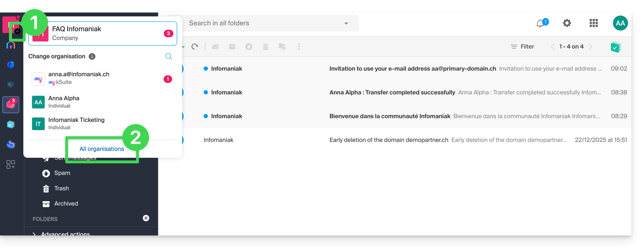The width and height of the screenshot is (644, 248).
Task: Open the mail app in left sidebar
Action: pyautogui.click(x=11, y=105)
